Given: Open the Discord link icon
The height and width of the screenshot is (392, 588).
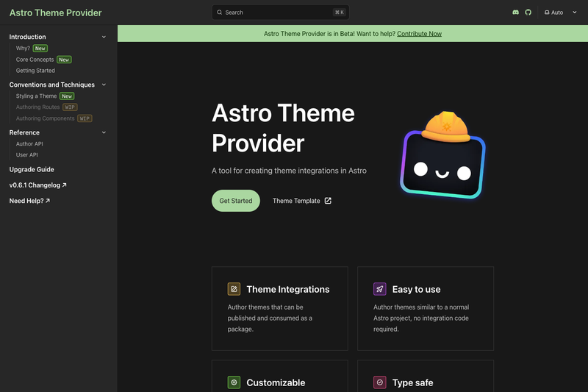Looking at the screenshot, I should click(x=516, y=13).
